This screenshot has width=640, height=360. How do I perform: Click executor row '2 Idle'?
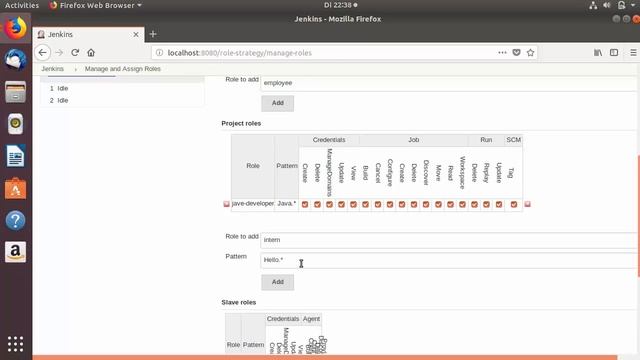122,100
